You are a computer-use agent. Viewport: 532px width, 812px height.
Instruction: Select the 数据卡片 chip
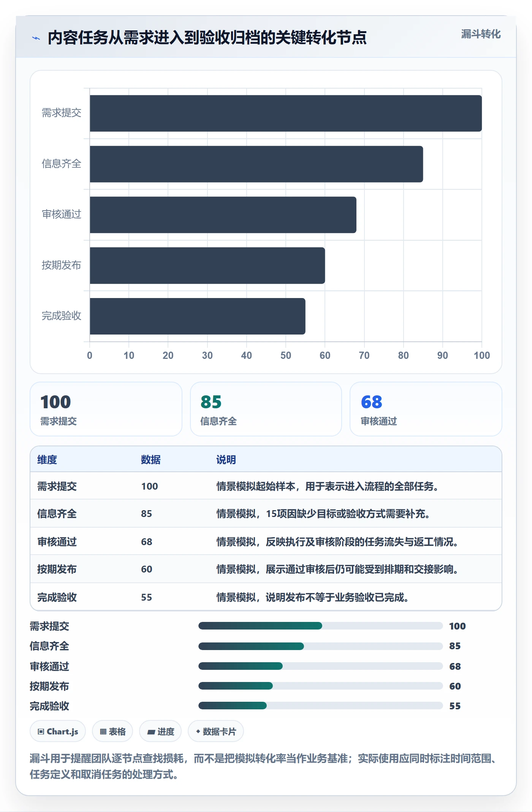pos(216,731)
